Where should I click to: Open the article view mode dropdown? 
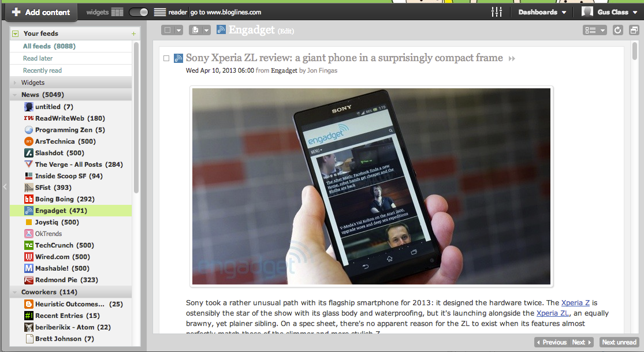click(595, 31)
